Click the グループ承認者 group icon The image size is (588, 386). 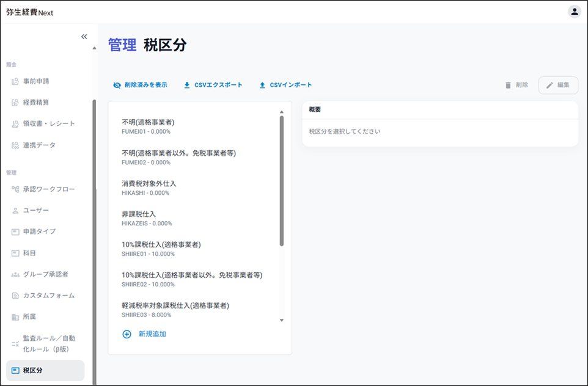[15, 275]
